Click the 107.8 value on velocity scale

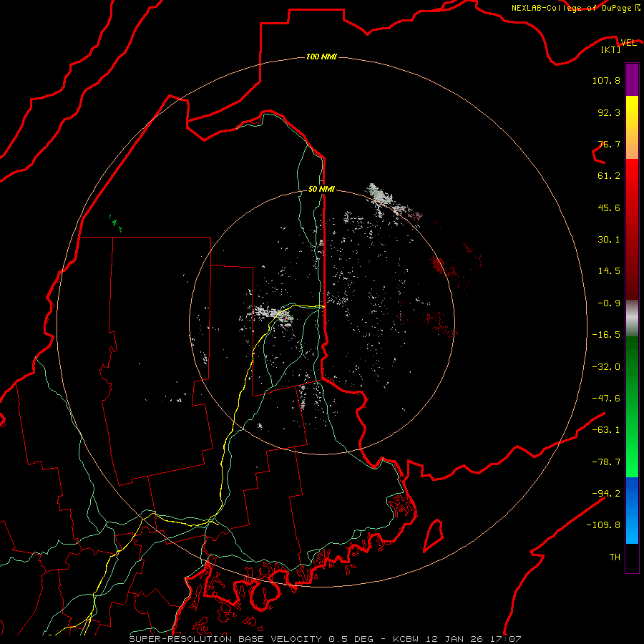pyautogui.click(x=606, y=80)
